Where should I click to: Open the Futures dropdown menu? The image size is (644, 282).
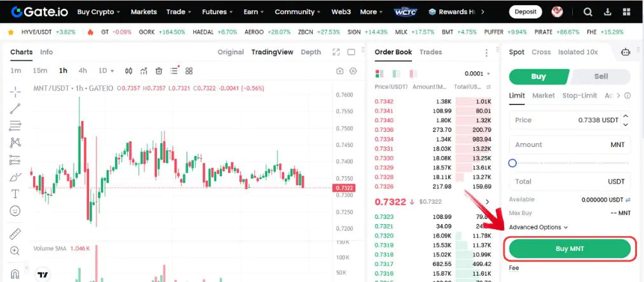[217, 12]
